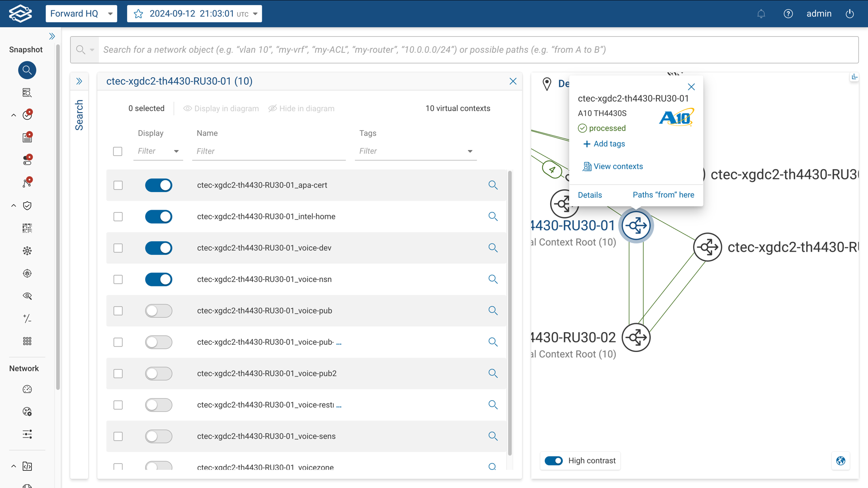This screenshot has width=868, height=488.
Task: Select the Search tool in the sidebar
Action: click(x=27, y=70)
